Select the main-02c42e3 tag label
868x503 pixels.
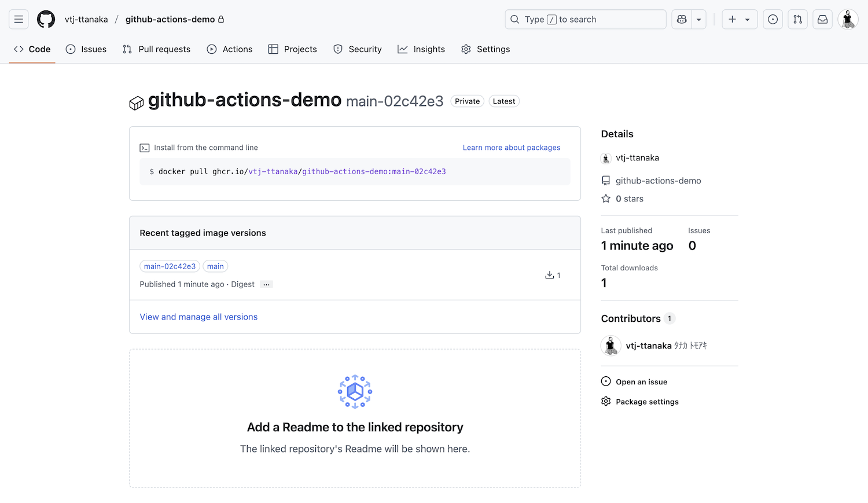tap(170, 266)
